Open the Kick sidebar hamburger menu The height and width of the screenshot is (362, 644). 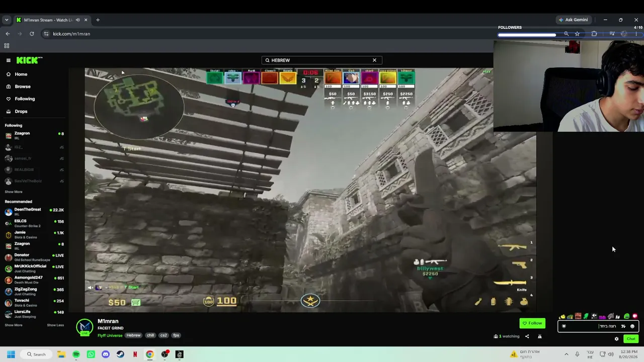(x=9, y=60)
